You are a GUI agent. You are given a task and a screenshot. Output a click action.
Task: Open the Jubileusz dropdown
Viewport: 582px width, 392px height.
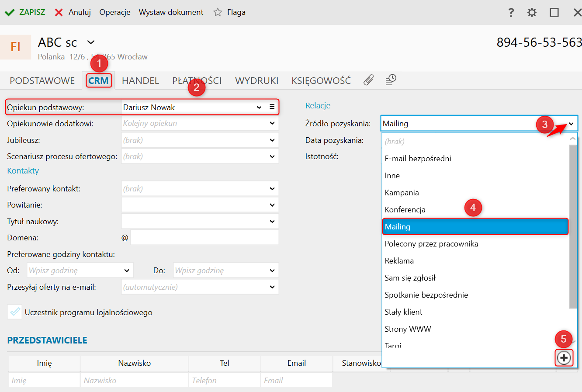pyautogui.click(x=272, y=140)
